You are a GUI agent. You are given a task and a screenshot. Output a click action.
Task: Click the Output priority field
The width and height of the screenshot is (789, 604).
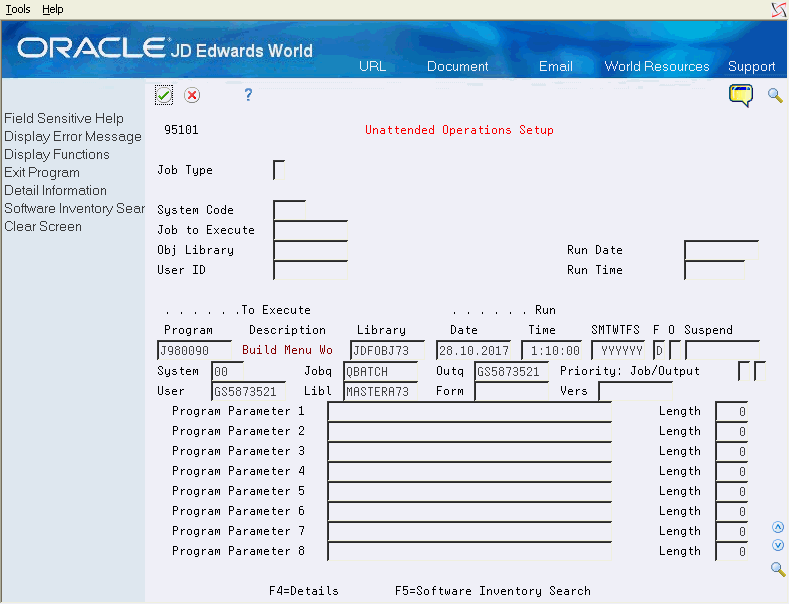pyautogui.click(x=760, y=371)
